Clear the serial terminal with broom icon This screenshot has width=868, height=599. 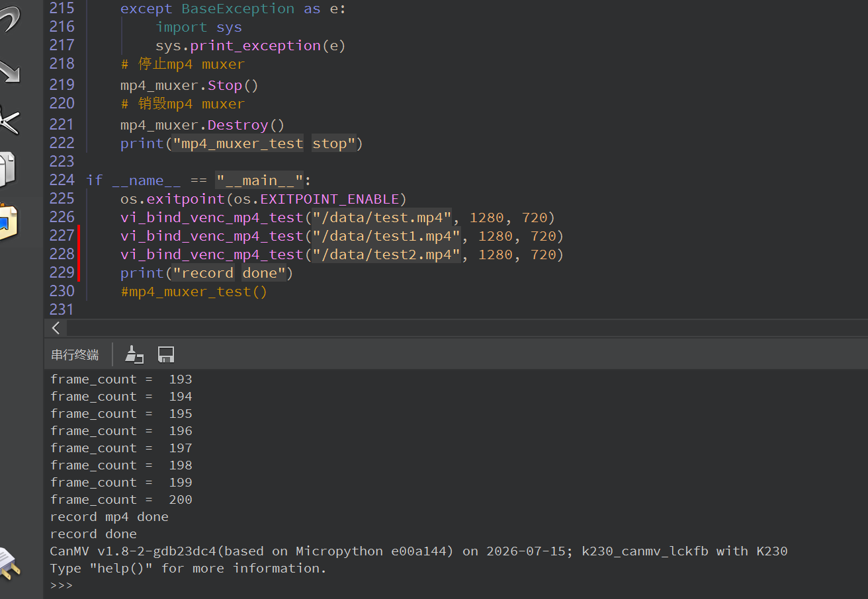(x=134, y=354)
